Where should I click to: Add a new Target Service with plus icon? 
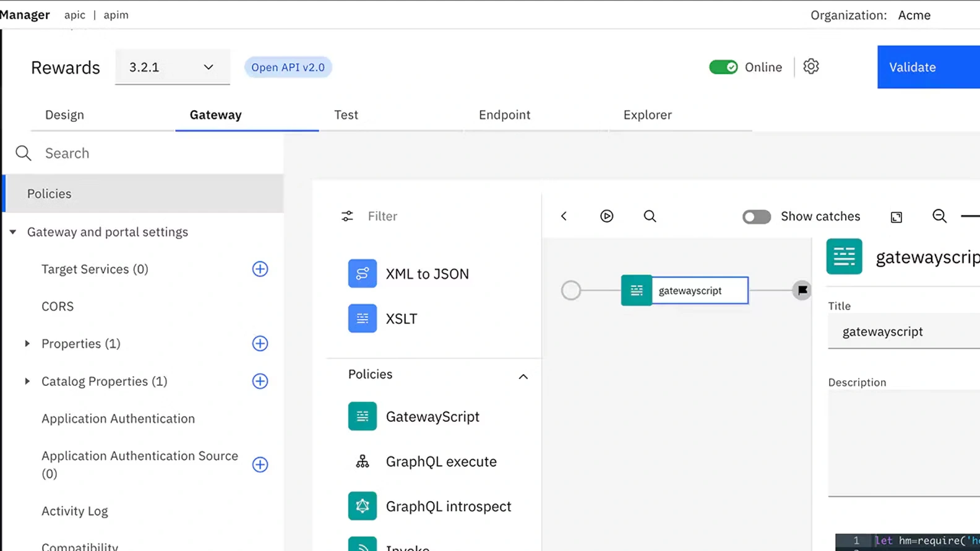coord(260,269)
